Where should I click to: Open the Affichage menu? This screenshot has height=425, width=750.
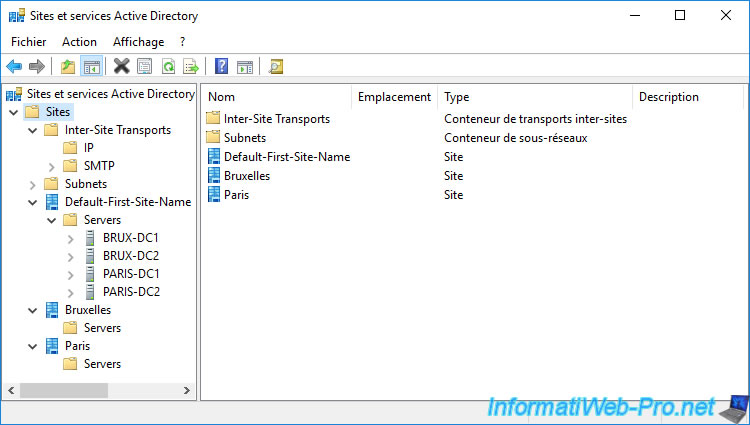[138, 42]
